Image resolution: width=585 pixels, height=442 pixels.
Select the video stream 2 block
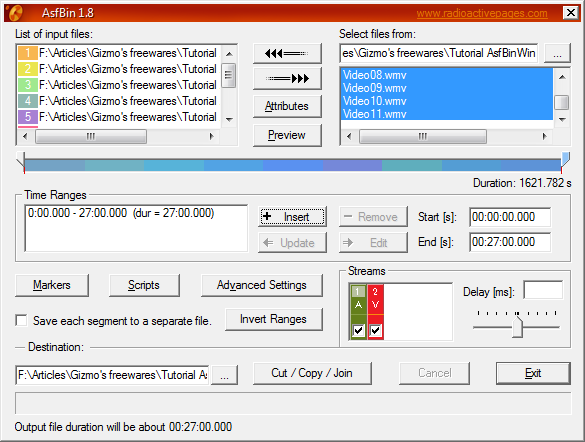[x=375, y=312]
